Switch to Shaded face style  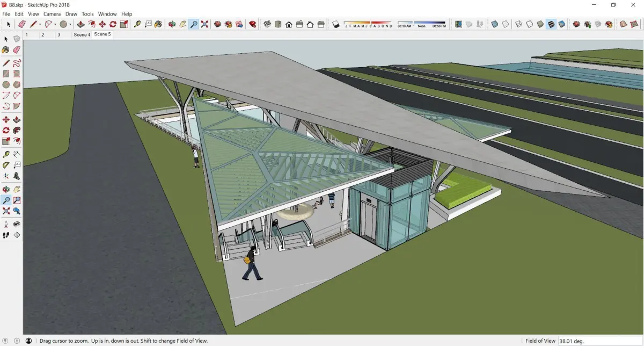(540, 24)
